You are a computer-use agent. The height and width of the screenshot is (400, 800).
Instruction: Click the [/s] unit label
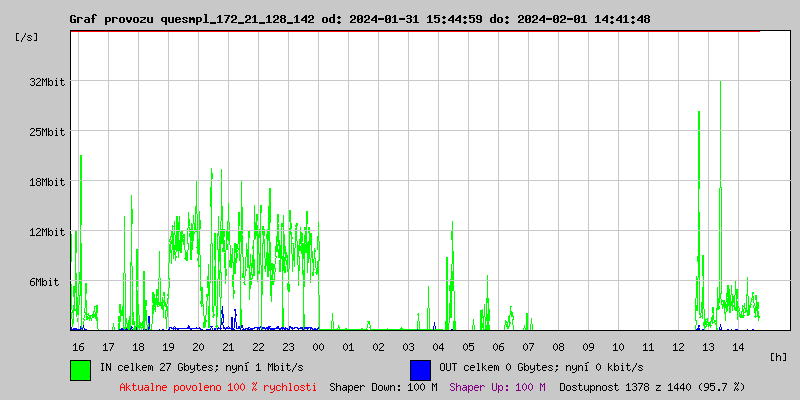click(x=27, y=37)
